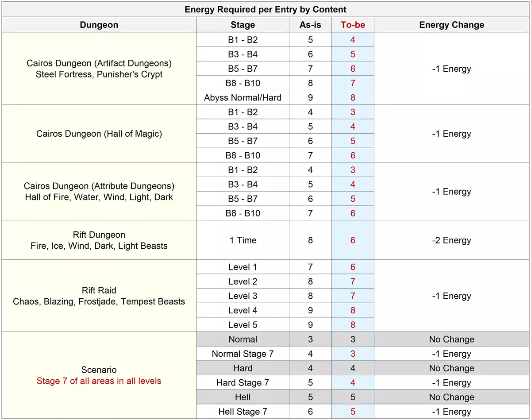Click the 1 Time stage cell
The image size is (531, 420).
pos(242,240)
